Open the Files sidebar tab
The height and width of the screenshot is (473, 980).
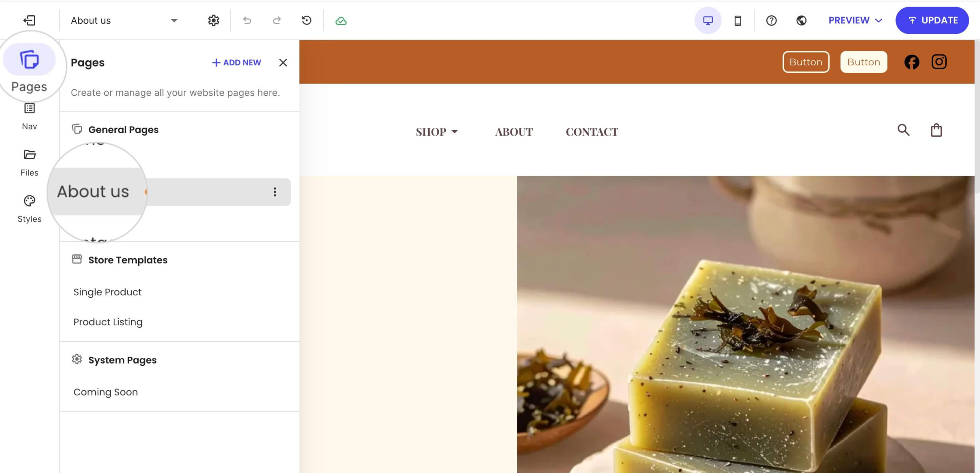29,163
